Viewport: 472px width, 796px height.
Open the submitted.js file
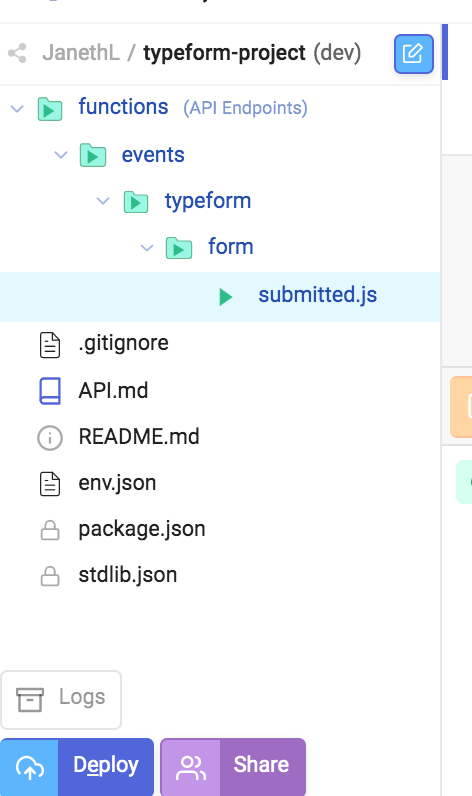318,295
